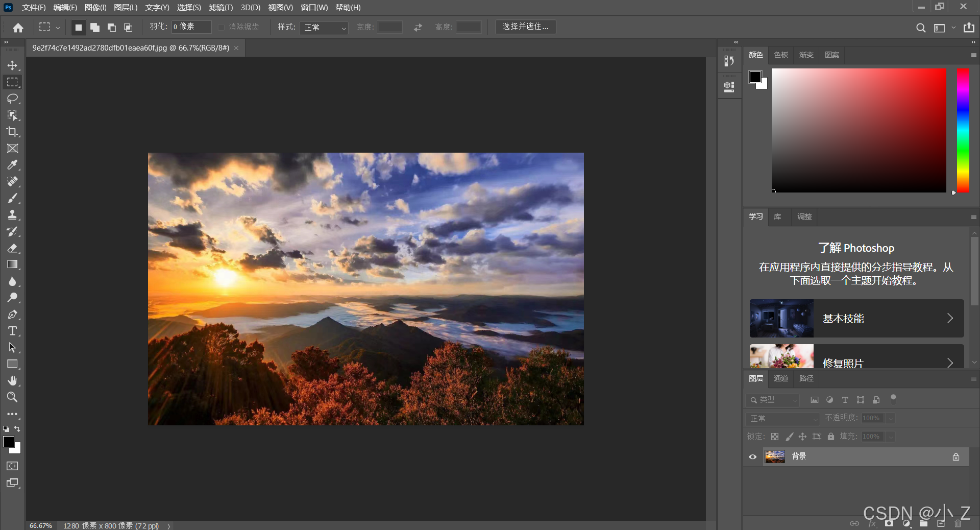The width and height of the screenshot is (980, 530).
Task: Open the 样式 dropdown set to 正常
Action: pyautogui.click(x=324, y=28)
